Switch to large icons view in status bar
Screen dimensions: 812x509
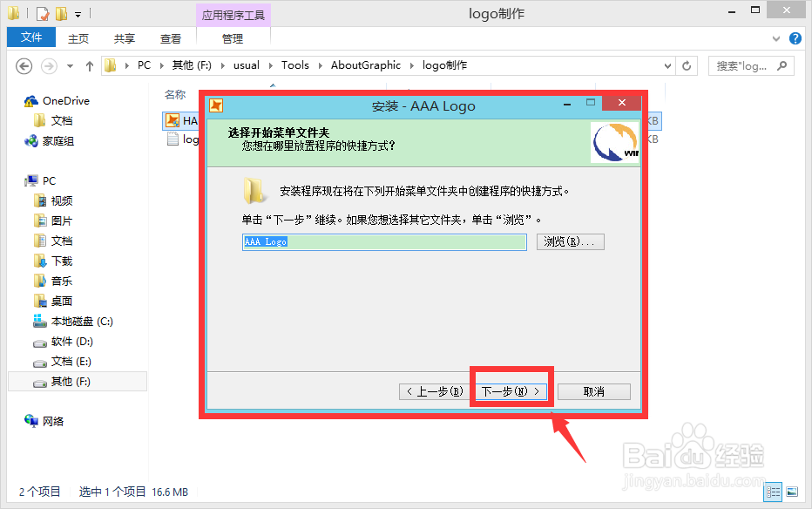(x=792, y=492)
